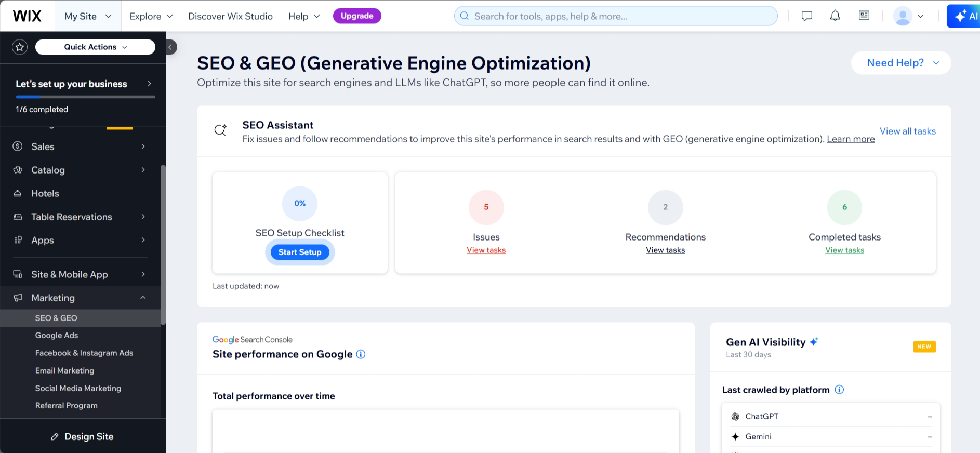Click the Gemini platform icon
Screen dimensions: 980x453
735,437
